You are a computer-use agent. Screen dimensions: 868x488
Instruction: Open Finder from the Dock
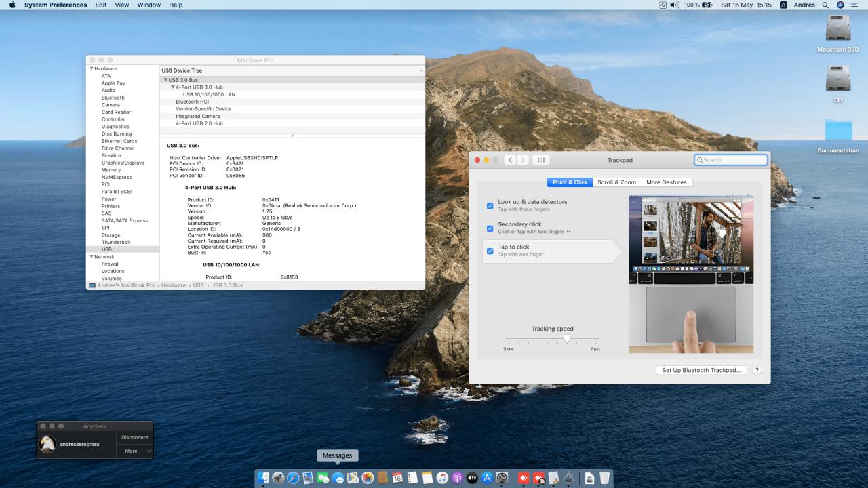tap(263, 478)
